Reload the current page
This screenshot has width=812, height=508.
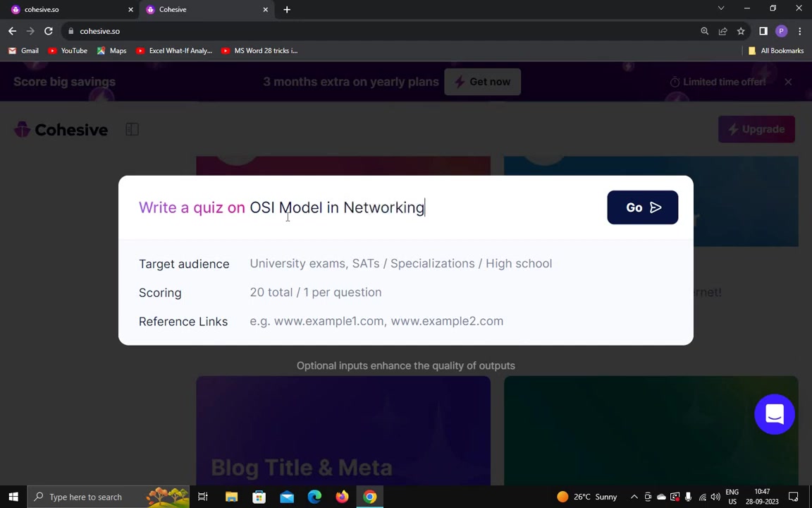click(49, 31)
